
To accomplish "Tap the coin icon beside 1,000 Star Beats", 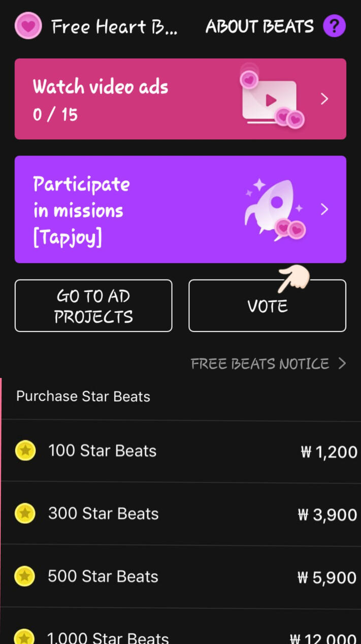I will click(x=25, y=636).
